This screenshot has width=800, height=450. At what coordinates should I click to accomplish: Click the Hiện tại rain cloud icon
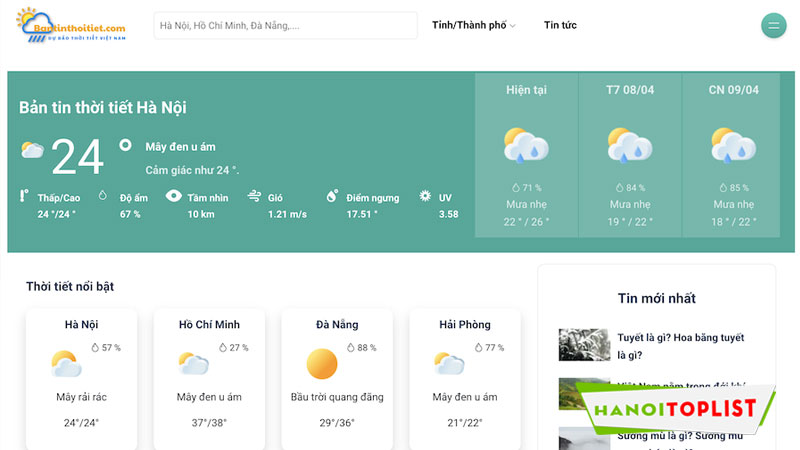coord(526,146)
